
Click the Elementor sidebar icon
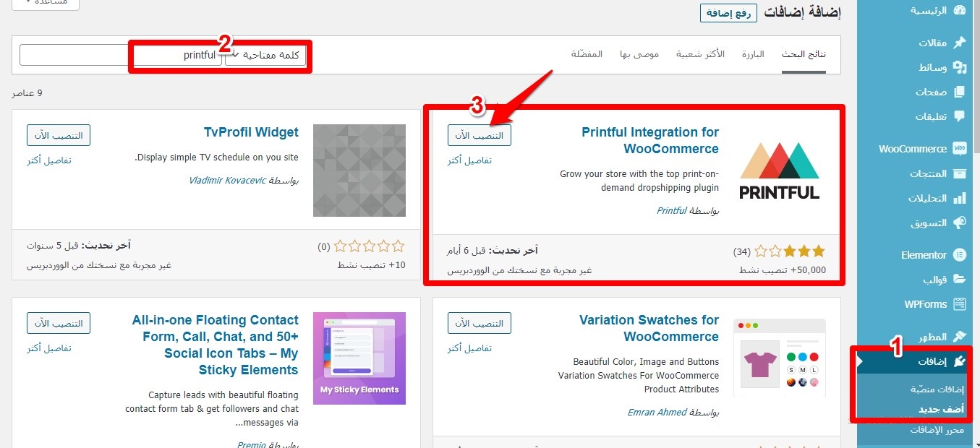[960, 255]
